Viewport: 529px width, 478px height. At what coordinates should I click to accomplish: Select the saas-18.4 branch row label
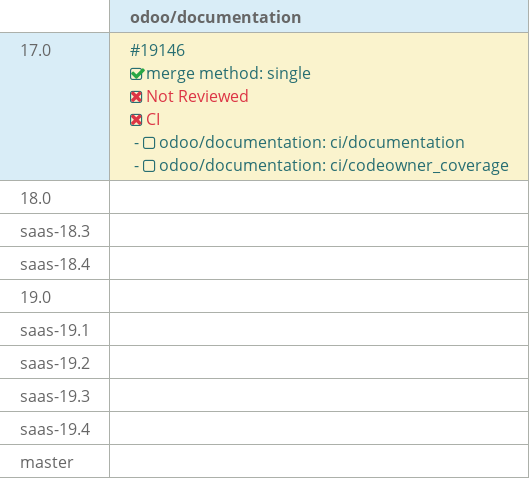pos(55,264)
